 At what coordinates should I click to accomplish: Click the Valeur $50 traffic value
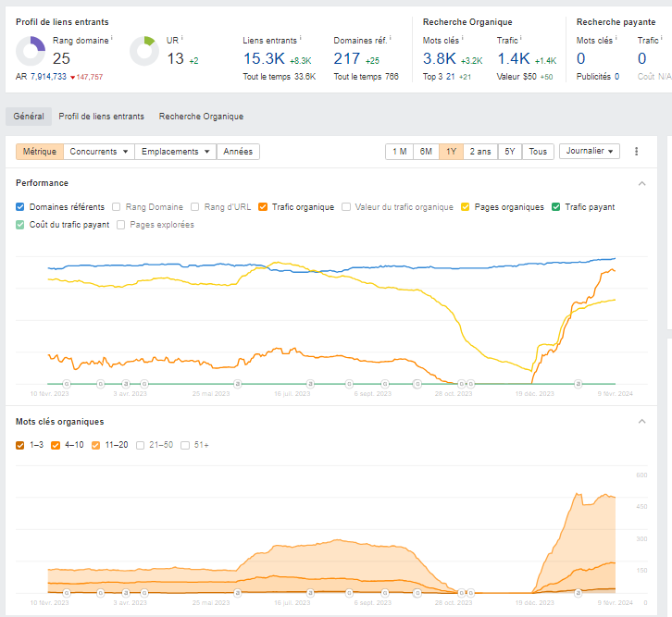tap(516, 77)
